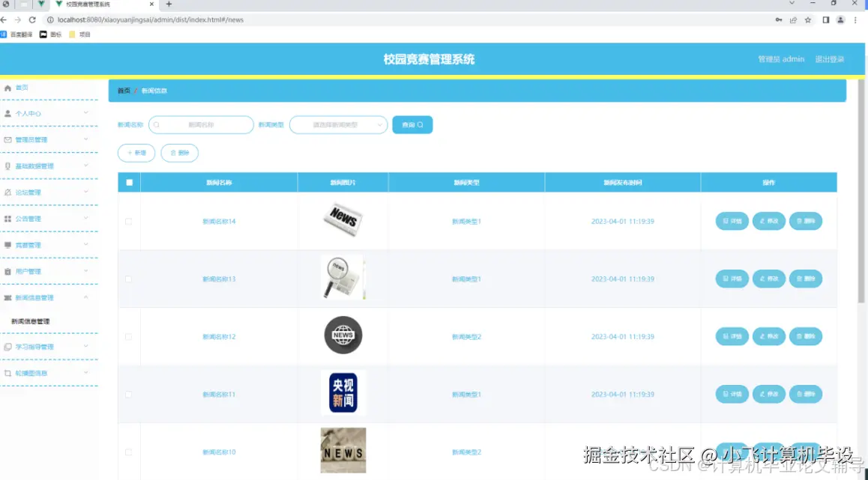Click the 央视新闻 image thumbnail in the table
The width and height of the screenshot is (868, 480).
[343, 393]
